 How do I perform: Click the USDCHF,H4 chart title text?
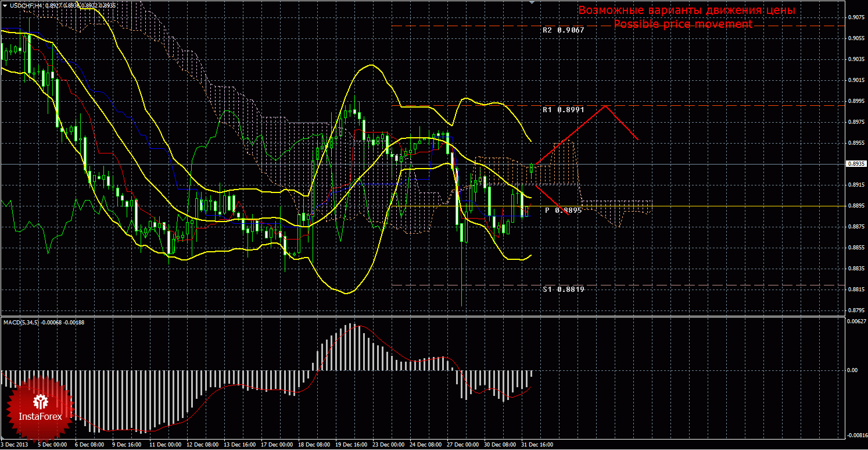pos(26,5)
